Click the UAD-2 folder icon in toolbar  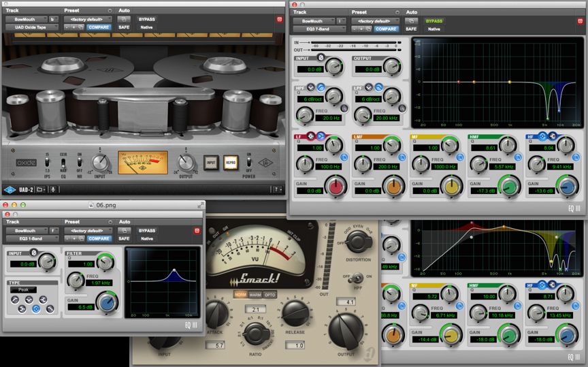pyautogui.click(x=40, y=191)
